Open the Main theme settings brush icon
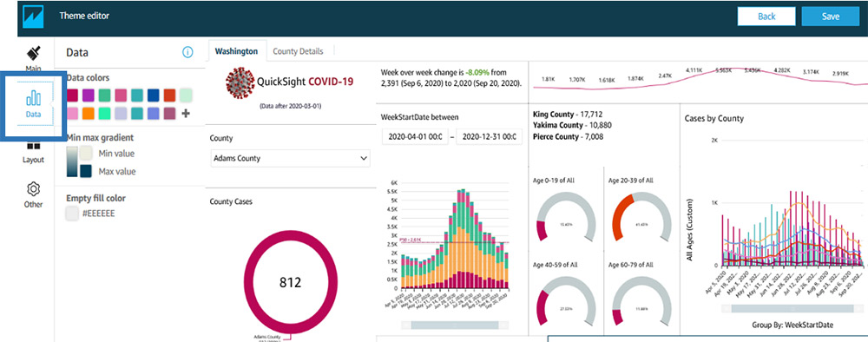 tap(33, 54)
